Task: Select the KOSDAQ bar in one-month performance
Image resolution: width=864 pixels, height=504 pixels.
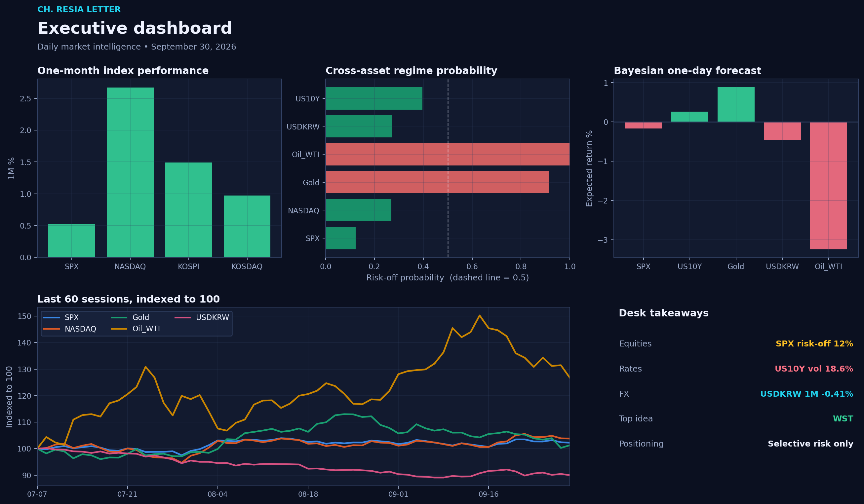Action: pyautogui.click(x=247, y=226)
